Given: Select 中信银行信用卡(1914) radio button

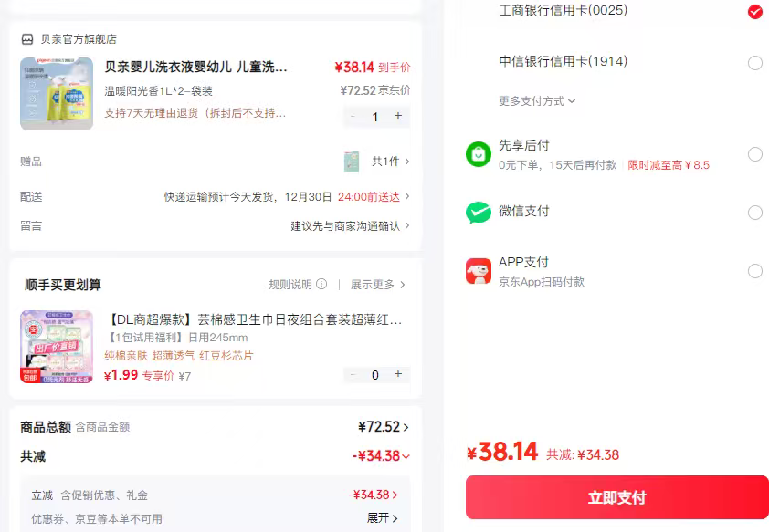Looking at the screenshot, I should click(x=755, y=62).
